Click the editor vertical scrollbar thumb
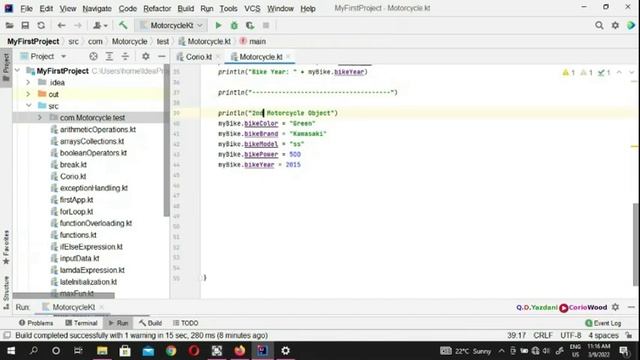This screenshot has width=640, height=360. tap(636, 243)
